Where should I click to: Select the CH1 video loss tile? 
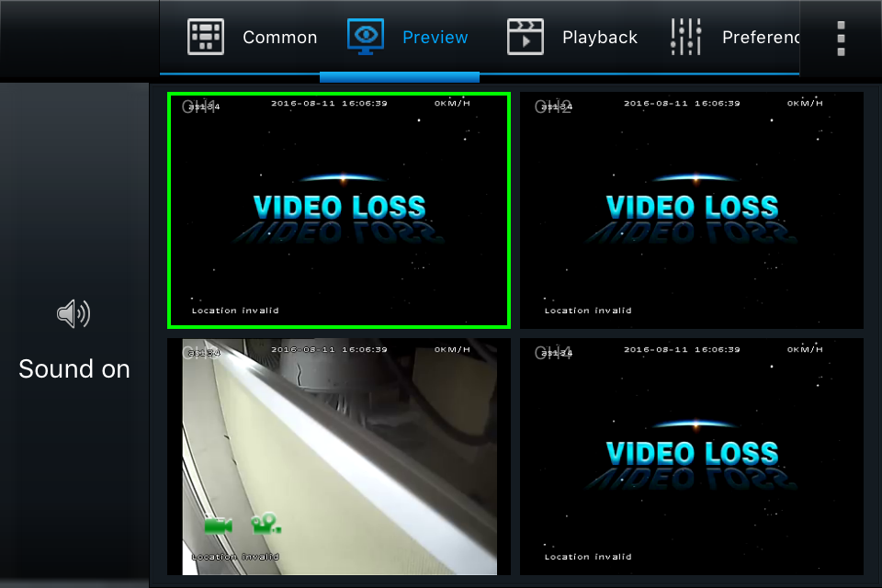tap(339, 210)
